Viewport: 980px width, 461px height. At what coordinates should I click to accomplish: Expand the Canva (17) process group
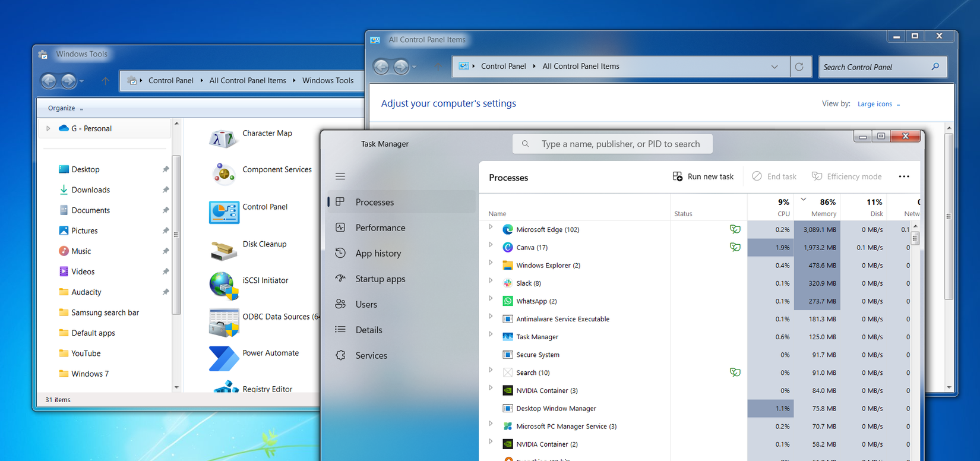[x=491, y=245]
